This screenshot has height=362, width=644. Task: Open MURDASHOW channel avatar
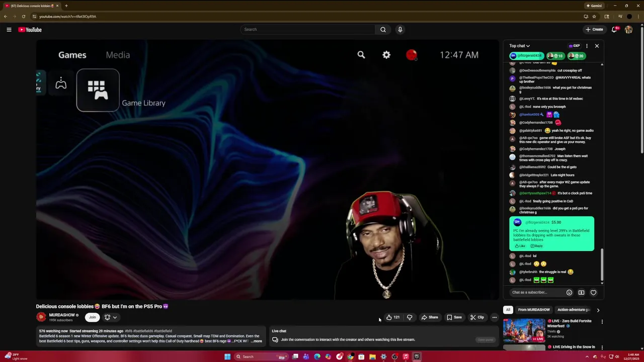pyautogui.click(x=41, y=317)
